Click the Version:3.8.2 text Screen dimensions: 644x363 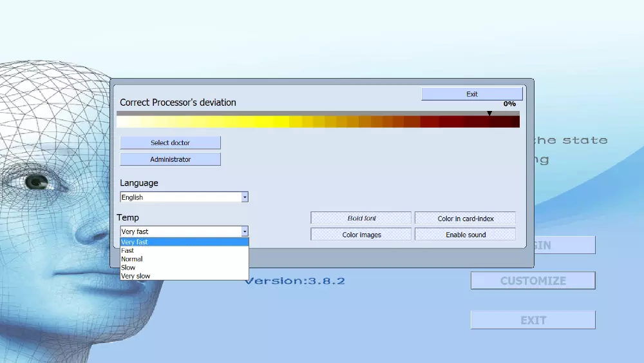(x=295, y=281)
